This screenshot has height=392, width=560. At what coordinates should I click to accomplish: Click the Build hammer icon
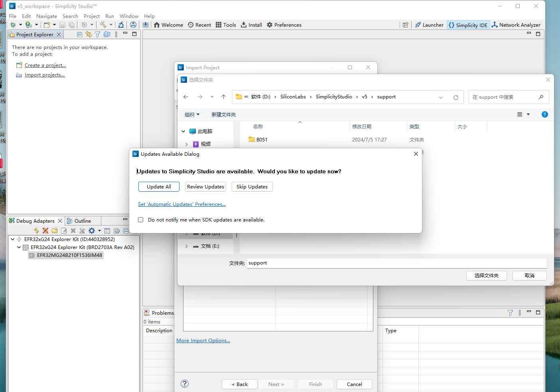tap(103, 25)
